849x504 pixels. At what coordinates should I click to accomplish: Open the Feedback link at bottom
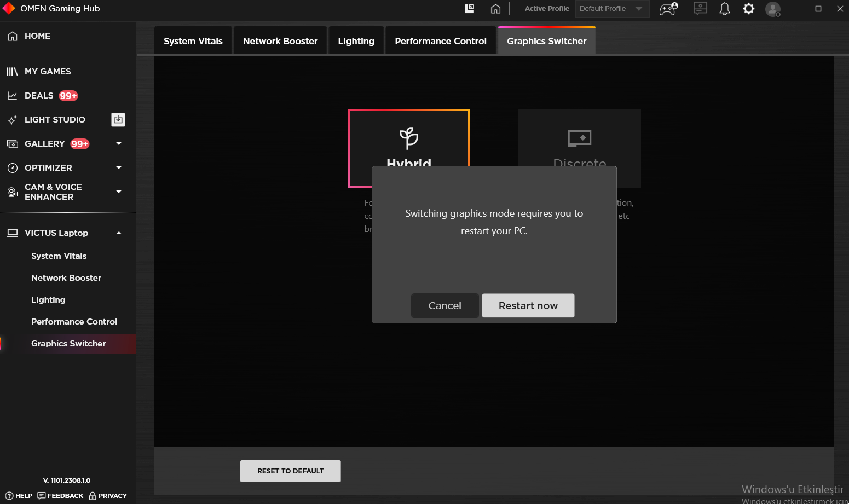60,496
